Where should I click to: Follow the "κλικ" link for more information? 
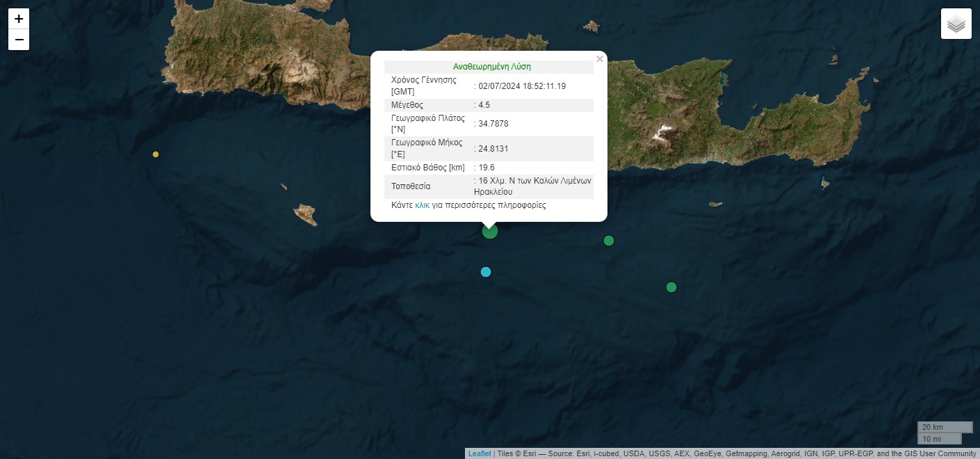[x=422, y=205]
